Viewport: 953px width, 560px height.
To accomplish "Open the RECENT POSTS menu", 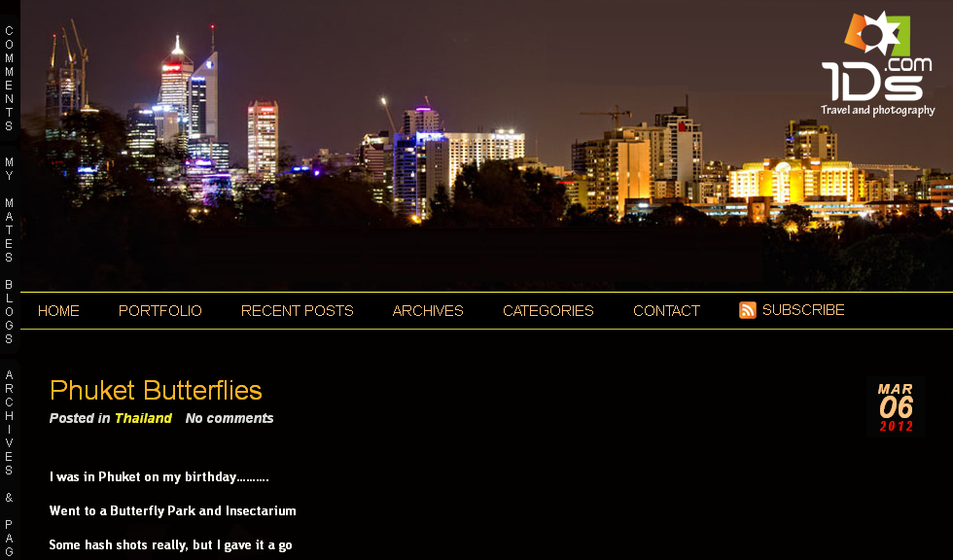I will click(298, 311).
